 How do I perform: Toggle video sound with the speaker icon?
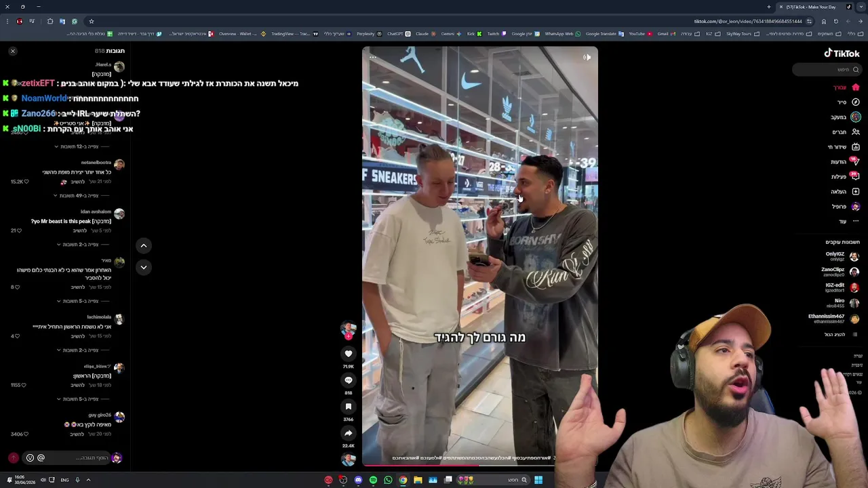click(587, 57)
